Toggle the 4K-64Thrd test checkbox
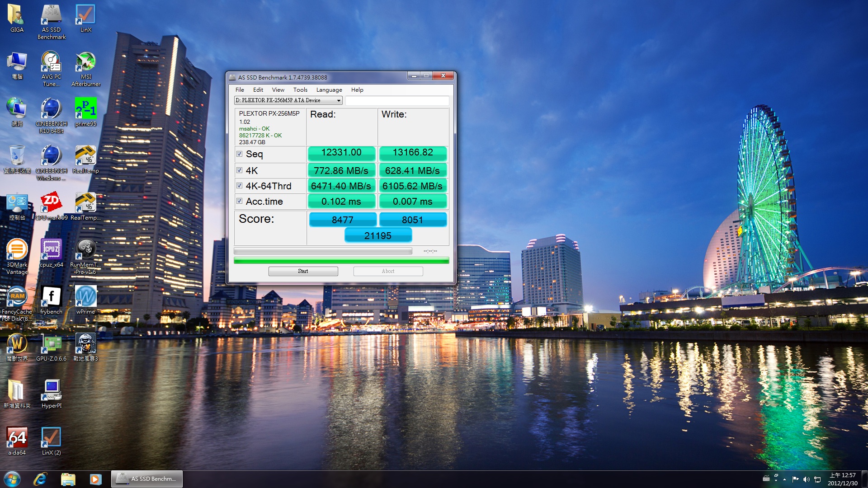Image resolution: width=868 pixels, height=488 pixels. point(240,186)
